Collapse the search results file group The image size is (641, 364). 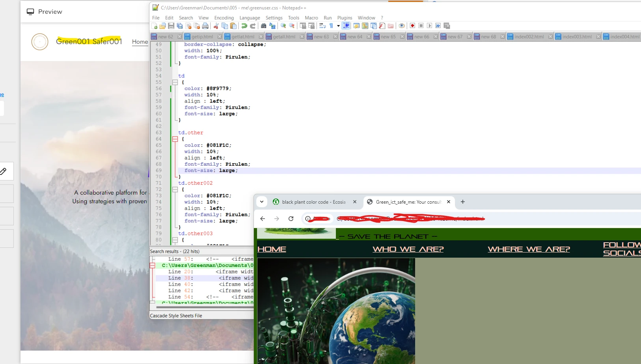pyautogui.click(x=153, y=266)
